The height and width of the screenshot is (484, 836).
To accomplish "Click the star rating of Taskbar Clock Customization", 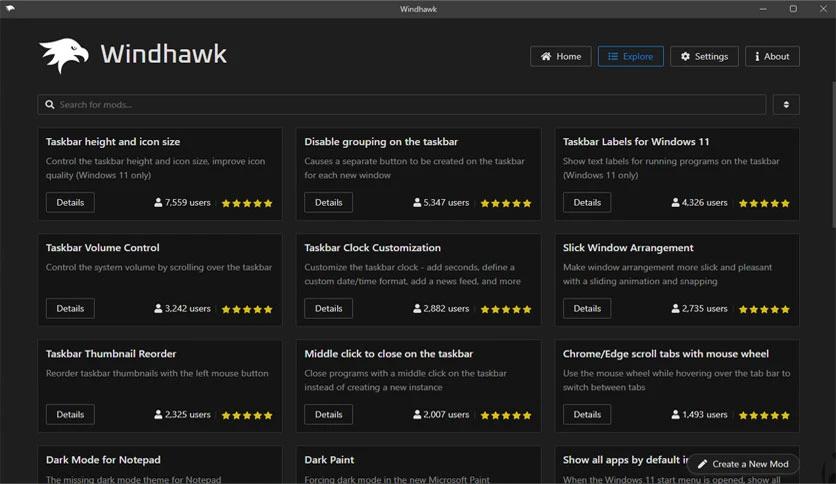I will pos(506,309).
